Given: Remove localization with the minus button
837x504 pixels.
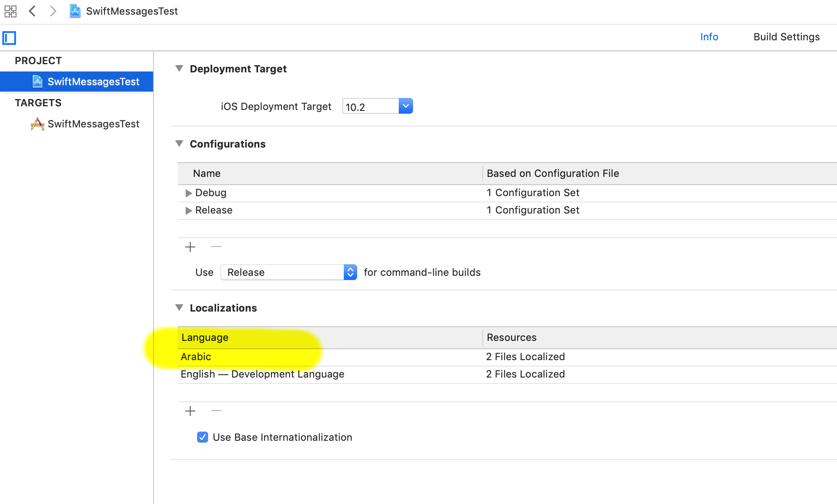Looking at the screenshot, I should click(216, 411).
